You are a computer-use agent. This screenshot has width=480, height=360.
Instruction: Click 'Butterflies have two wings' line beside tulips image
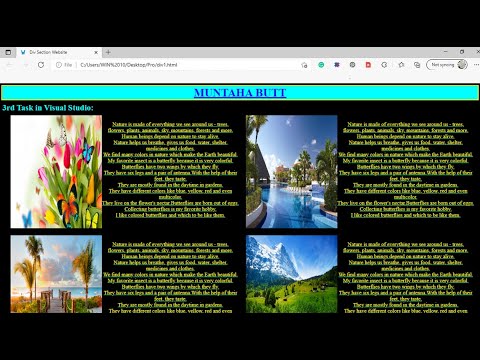170,167
